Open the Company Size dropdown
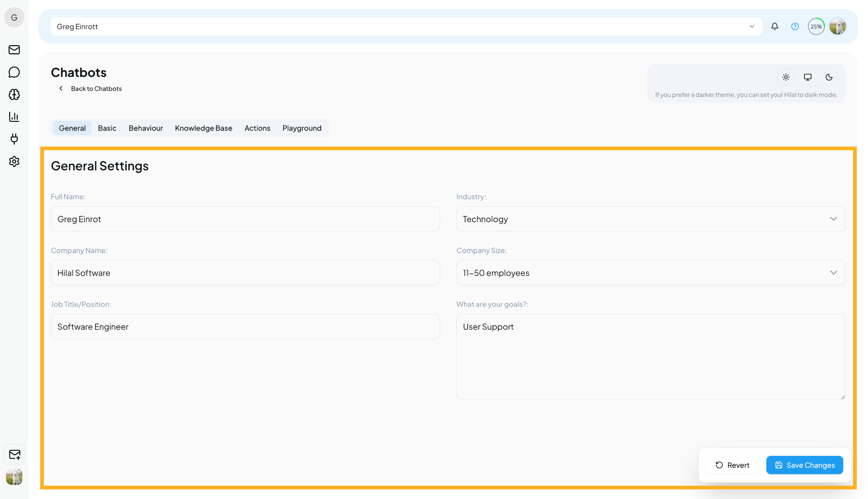868x499 pixels. [834, 273]
